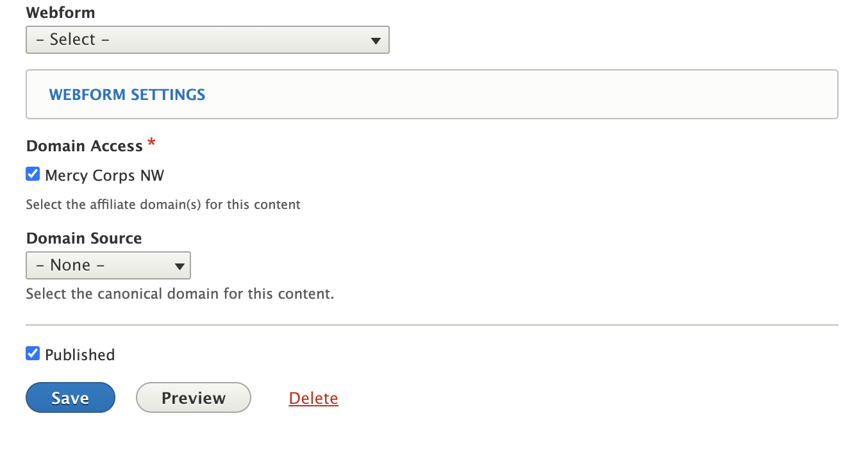Open the Preview of this content
The image size is (868, 450).
coord(194,397)
